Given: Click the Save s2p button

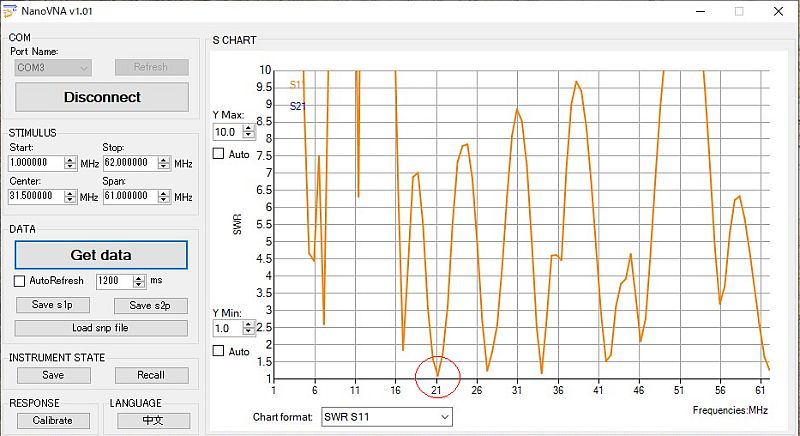Looking at the screenshot, I should point(150,305).
